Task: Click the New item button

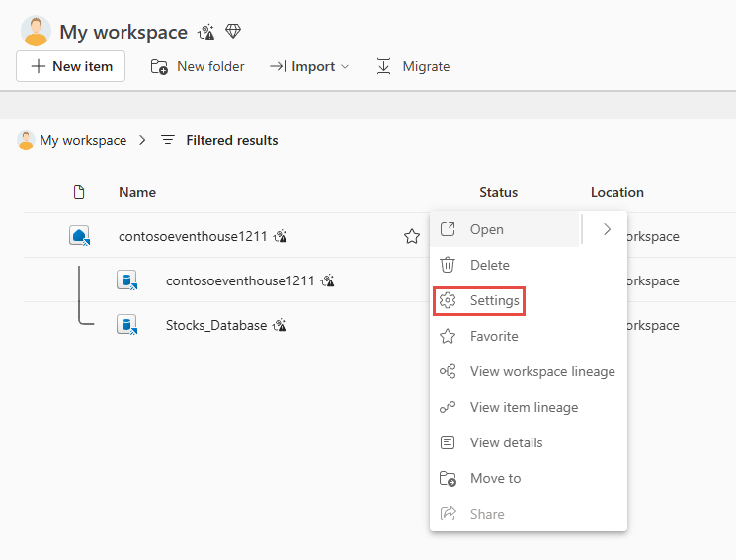Action: point(70,66)
